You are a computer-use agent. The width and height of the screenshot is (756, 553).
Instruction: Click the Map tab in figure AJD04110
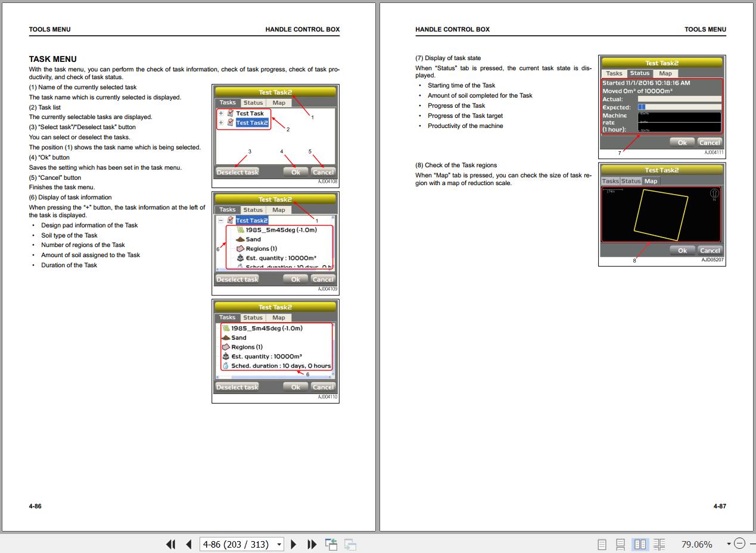(x=279, y=317)
